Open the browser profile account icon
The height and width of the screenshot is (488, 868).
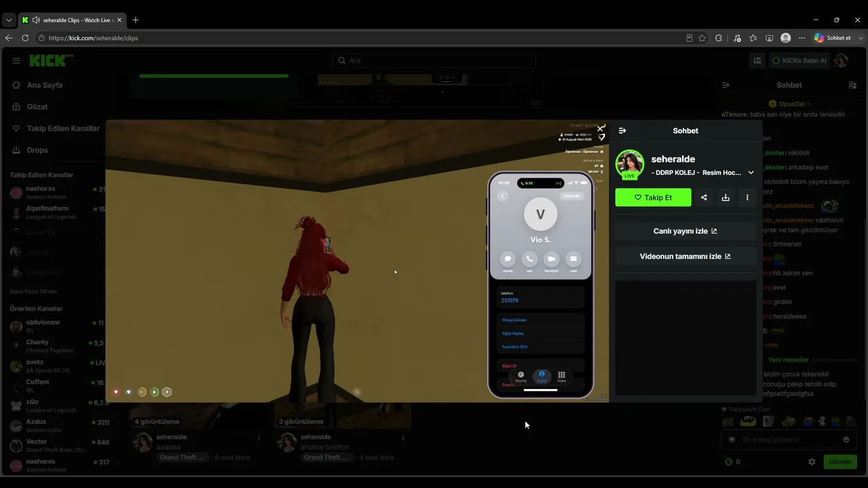[x=786, y=38]
